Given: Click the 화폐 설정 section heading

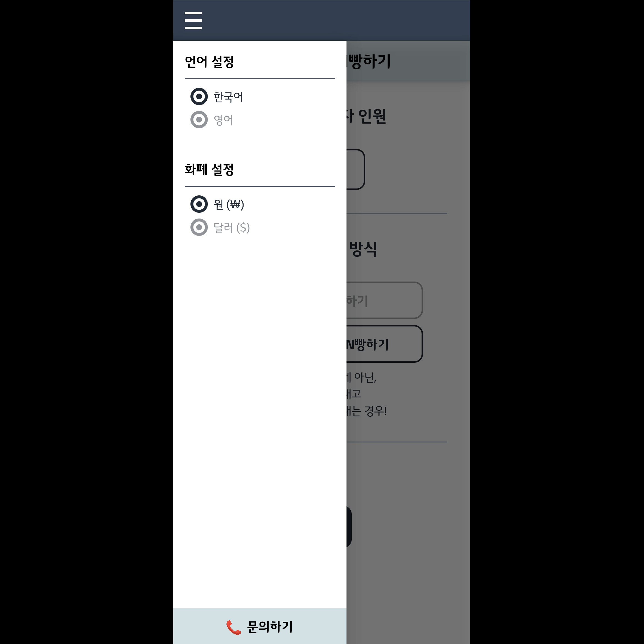Looking at the screenshot, I should 209,169.
